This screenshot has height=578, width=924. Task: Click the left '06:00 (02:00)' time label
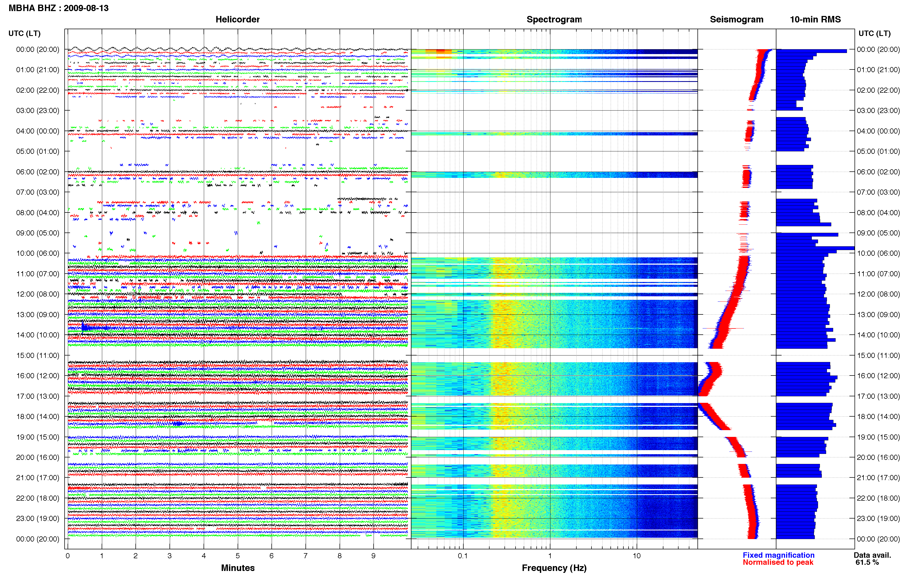click(38, 172)
